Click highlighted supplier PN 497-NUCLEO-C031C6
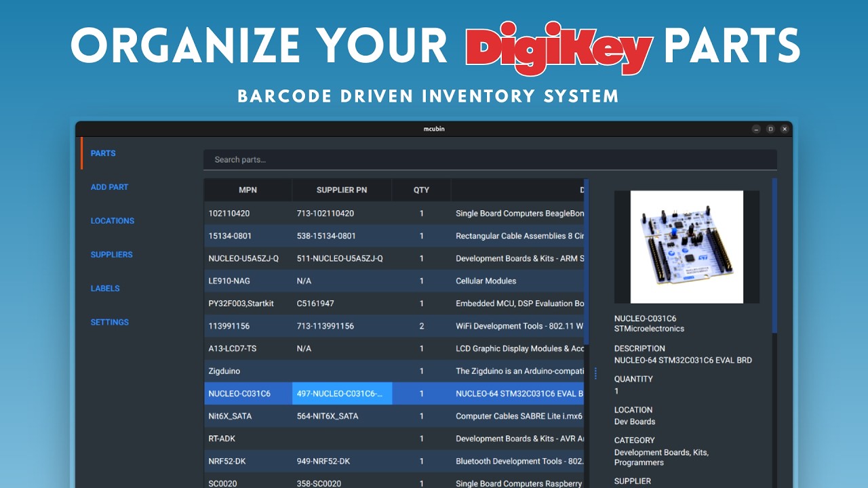 (x=342, y=394)
